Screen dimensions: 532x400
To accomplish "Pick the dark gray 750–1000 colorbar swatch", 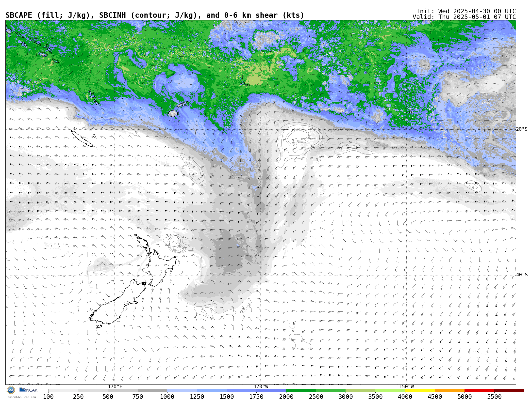I will 152,391.
